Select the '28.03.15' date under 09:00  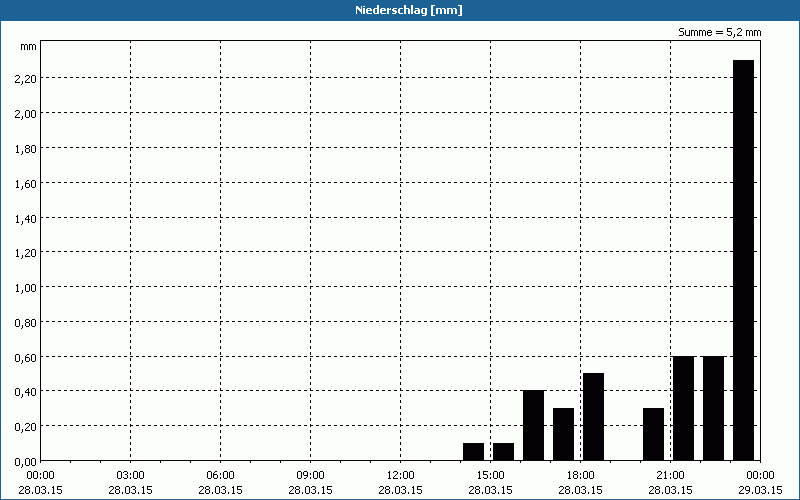(x=310, y=490)
